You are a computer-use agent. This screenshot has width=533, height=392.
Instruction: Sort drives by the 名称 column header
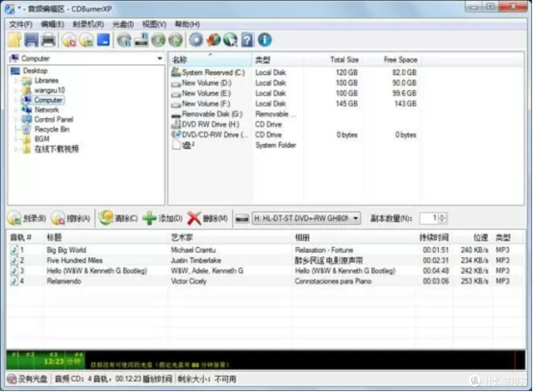tap(210, 60)
